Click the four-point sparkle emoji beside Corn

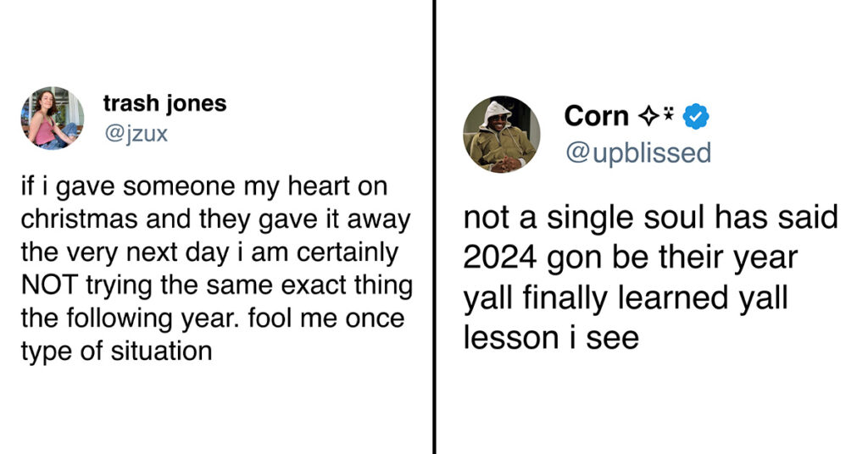coord(647,116)
